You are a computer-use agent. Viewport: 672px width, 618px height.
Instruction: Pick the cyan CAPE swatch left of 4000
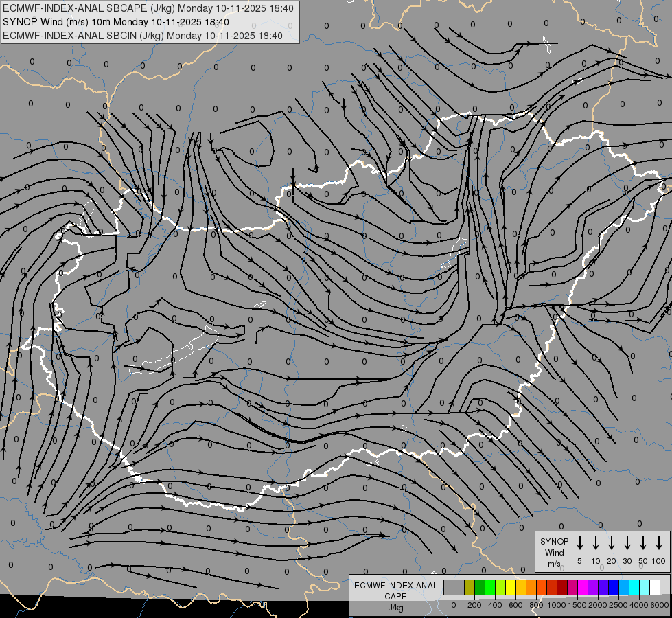(x=635, y=587)
